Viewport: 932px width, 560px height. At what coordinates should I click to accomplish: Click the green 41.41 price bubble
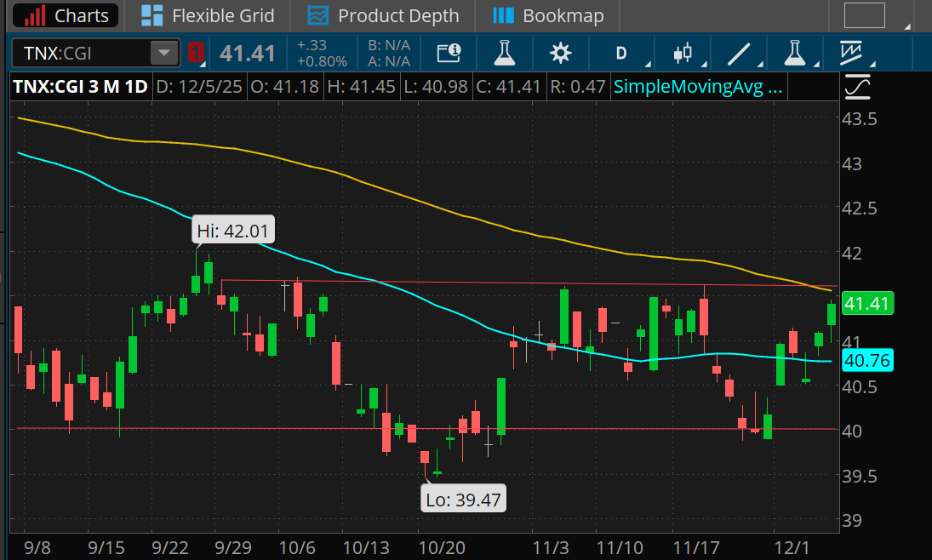[x=867, y=303]
